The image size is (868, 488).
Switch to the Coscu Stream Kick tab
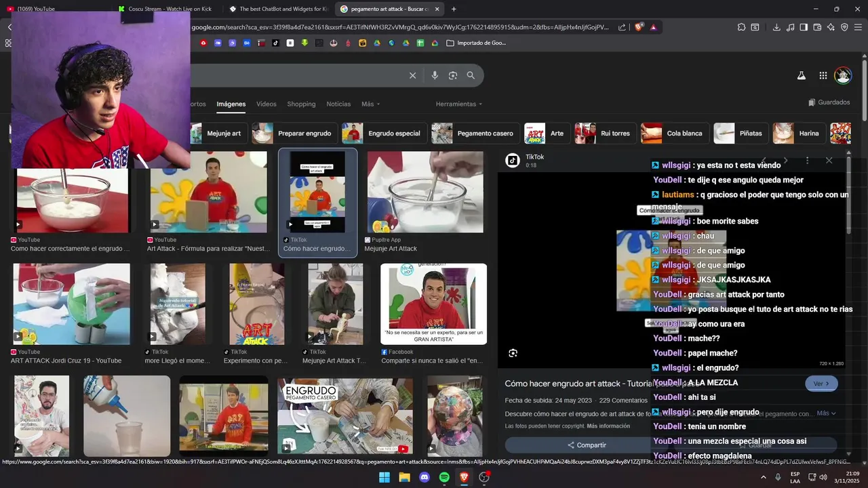click(x=166, y=9)
